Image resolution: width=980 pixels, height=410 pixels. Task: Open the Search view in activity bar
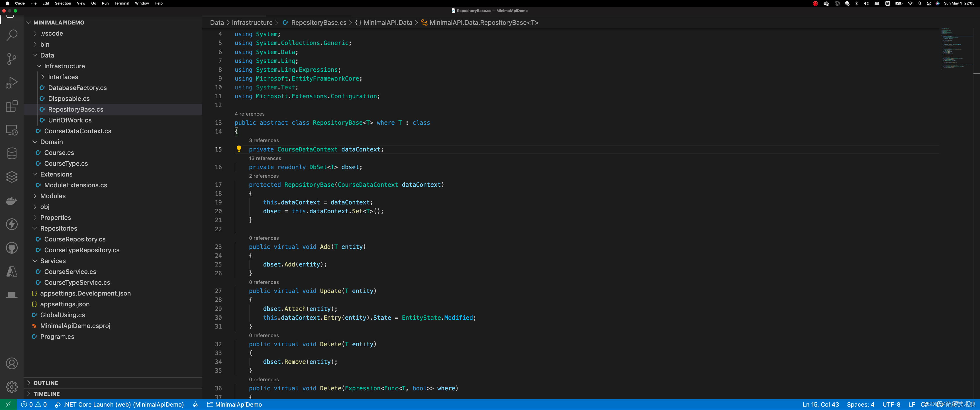[12, 35]
